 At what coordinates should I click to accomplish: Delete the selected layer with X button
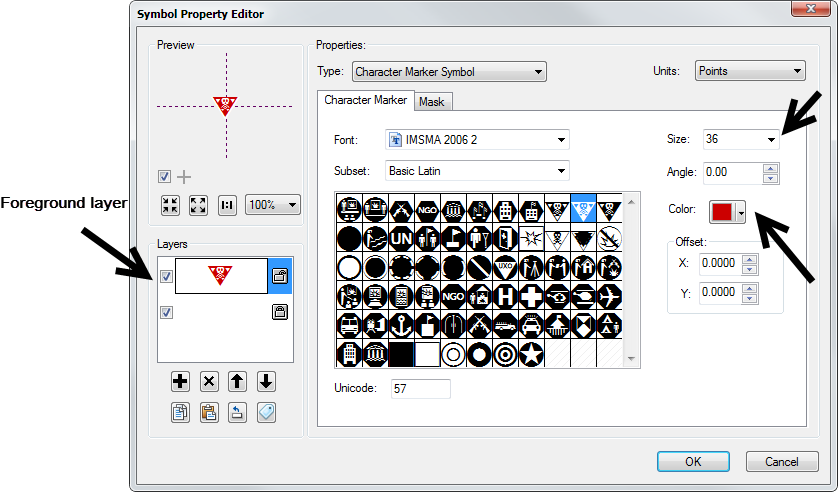(x=208, y=381)
